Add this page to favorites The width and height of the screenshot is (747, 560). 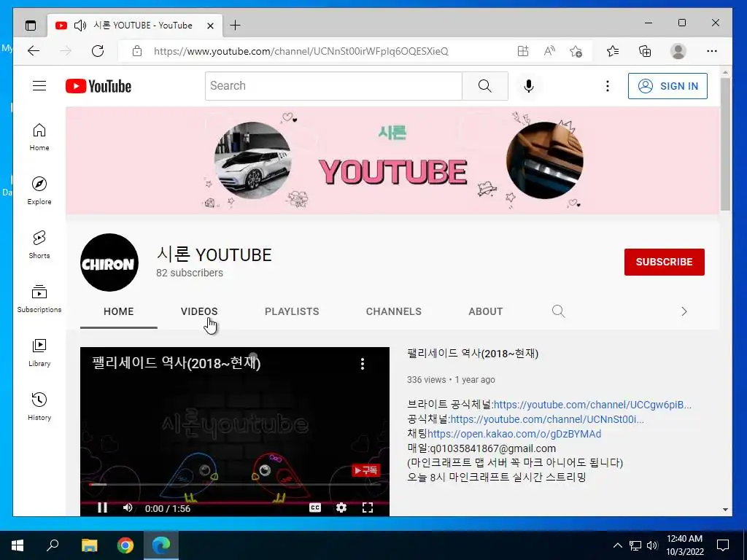pos(576,51)
